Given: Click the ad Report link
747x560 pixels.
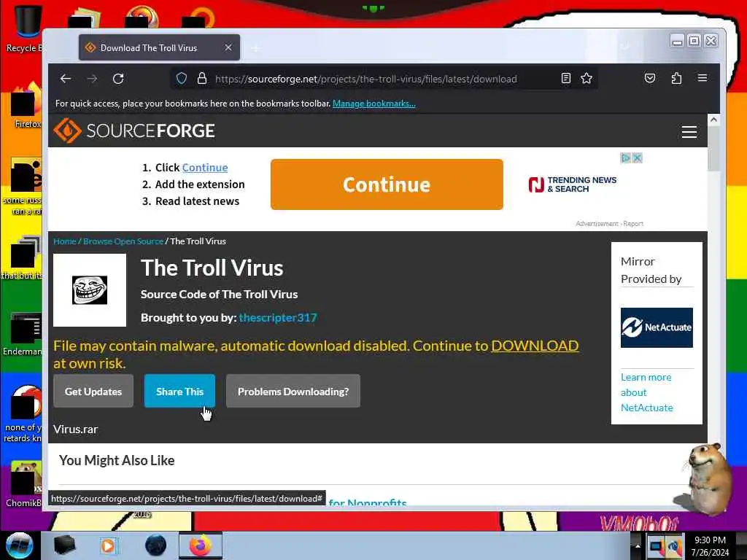Looking at the screenshot, I should pos(633,223).
